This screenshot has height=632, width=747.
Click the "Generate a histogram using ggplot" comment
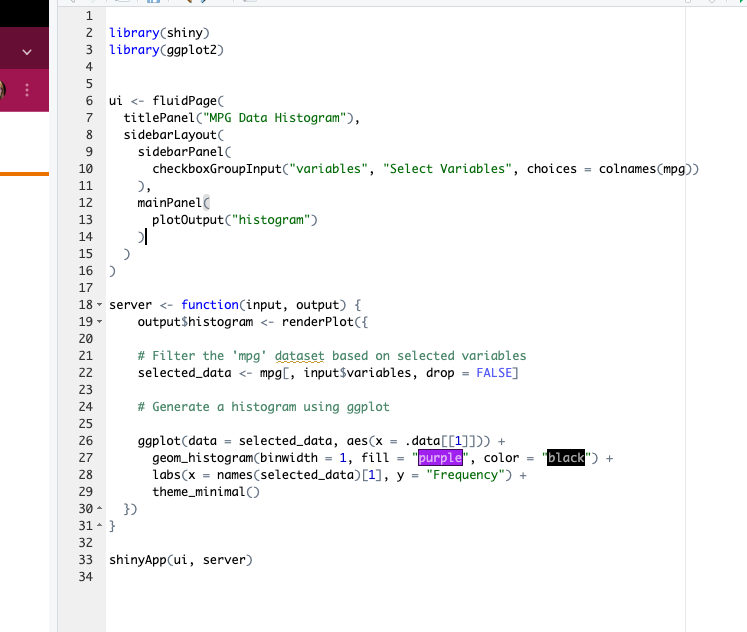[263, 407]
